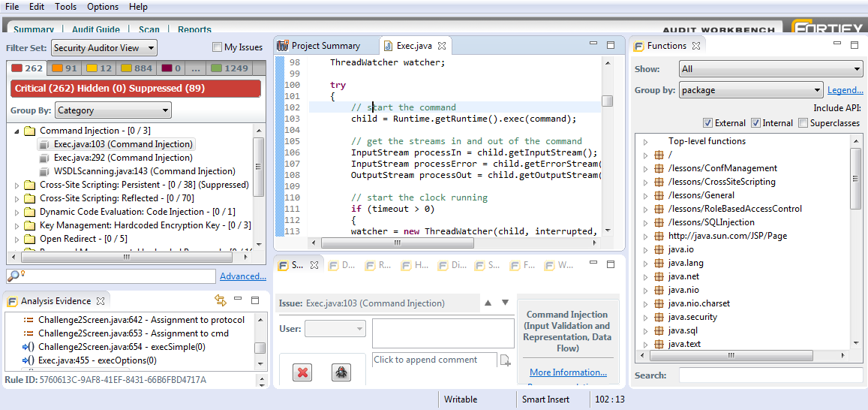Screen dimensions: 868x410
Task: Expand Cross-Site Scripting: Persistent category
Action: pos(16,185)
